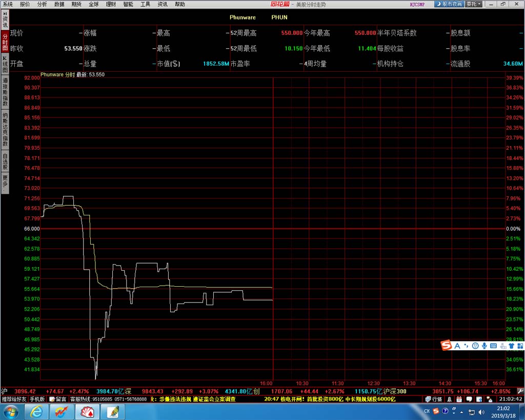Viewport: 525px width, 420px height.
Task: Open the 智能 menu
Action: point(128,4)
